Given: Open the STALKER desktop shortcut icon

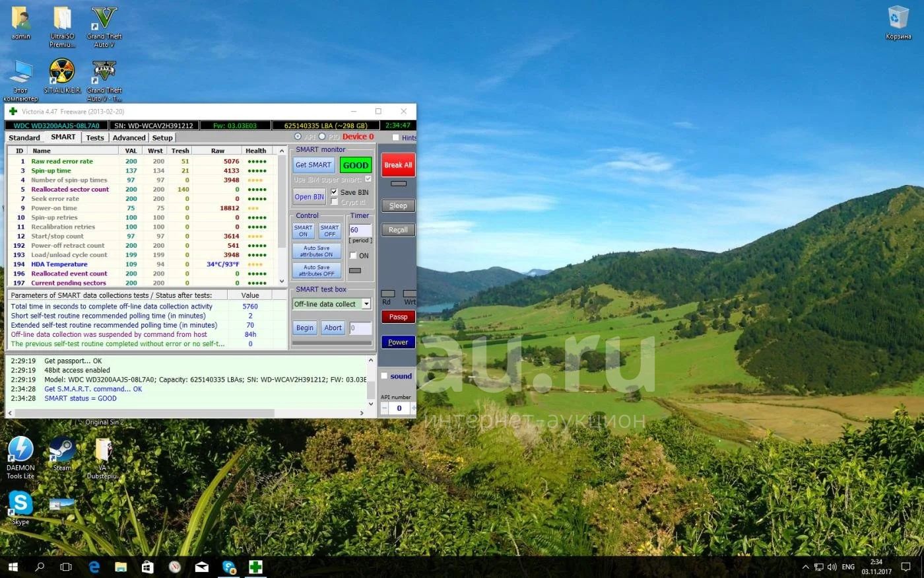Looking at the screenshot, I should pyautogui.click(x=62, y=73).
